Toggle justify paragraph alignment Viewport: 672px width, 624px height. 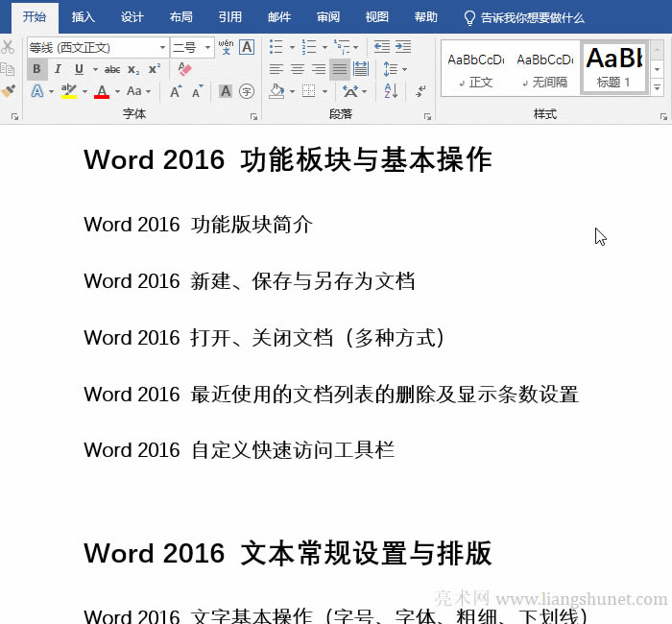click(339, 69)
